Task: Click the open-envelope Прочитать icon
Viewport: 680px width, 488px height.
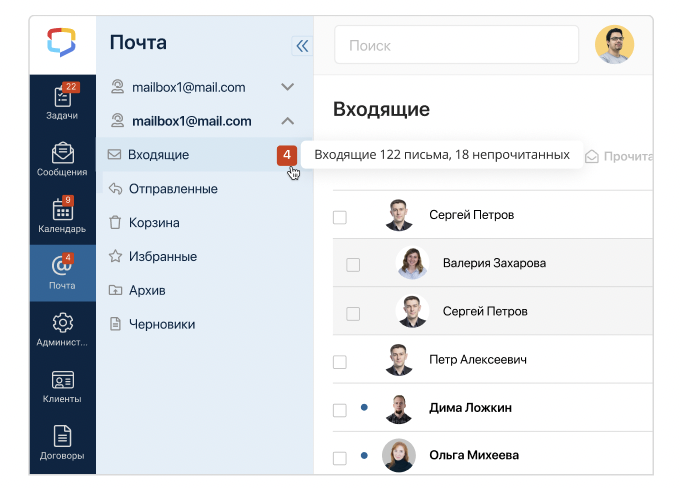Action: (592, 156)
